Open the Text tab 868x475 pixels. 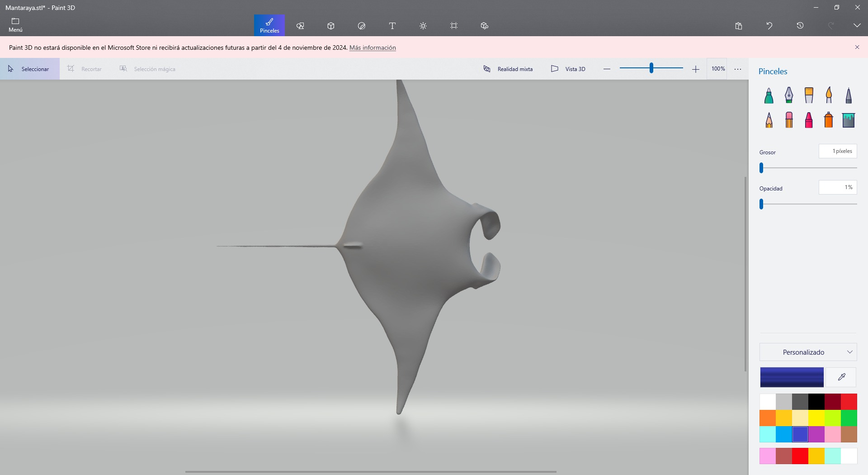click(392, 26)
